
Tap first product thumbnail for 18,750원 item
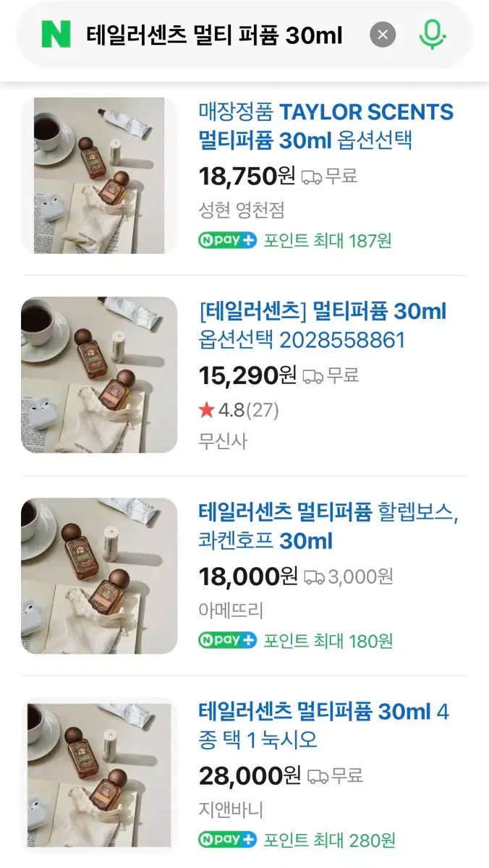(x=99, y=176)
